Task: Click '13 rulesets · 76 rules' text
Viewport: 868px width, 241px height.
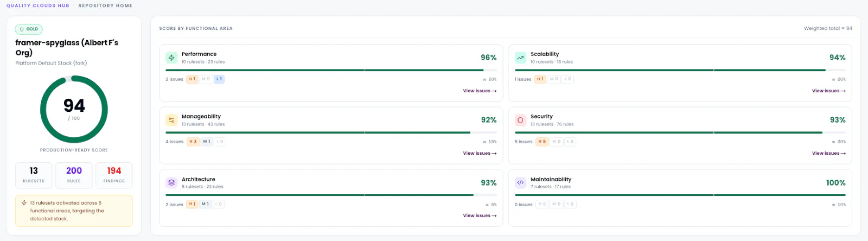Action: 552,124
